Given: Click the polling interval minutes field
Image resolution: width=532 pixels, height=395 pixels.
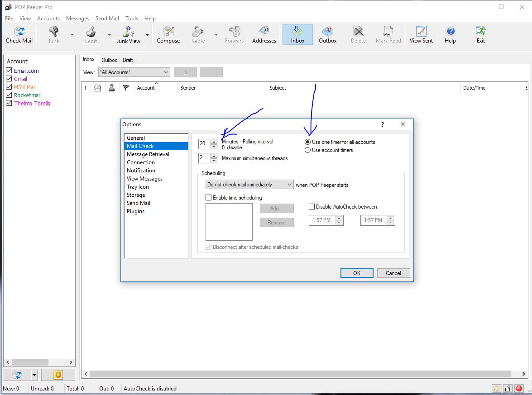Looking at the screenshot, I should pyautogui.click(x=204, y=144).
